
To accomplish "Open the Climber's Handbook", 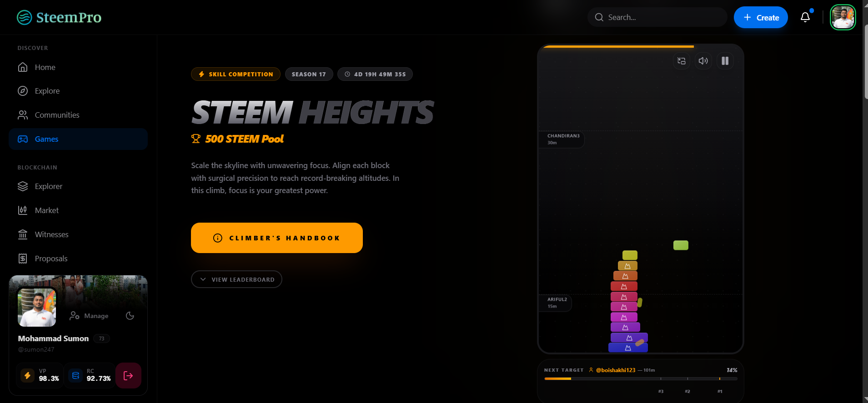I will [277, 238].
